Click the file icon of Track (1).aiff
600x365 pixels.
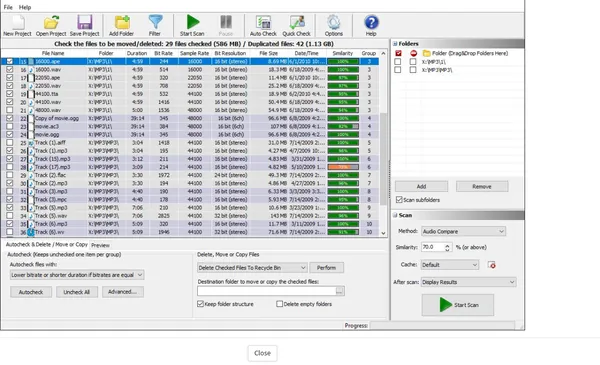click(x=31, y=143)
